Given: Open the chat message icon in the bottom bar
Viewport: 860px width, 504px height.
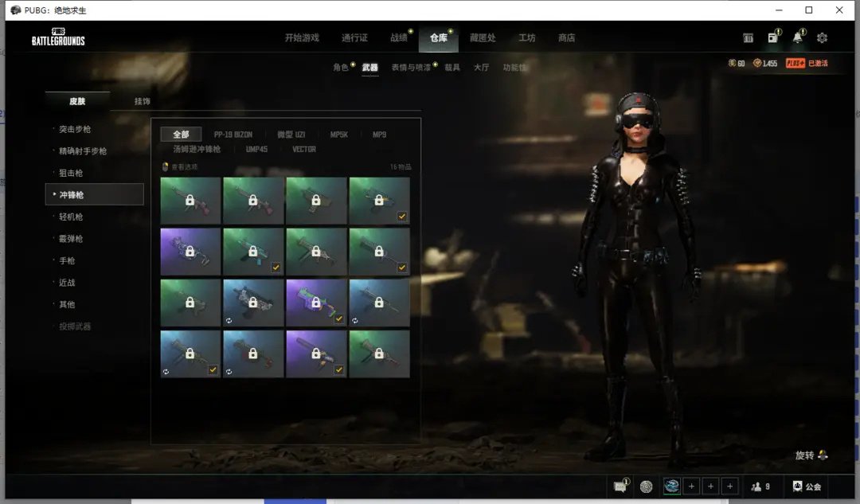Looking at the screenshot, I should pos(620,486).
